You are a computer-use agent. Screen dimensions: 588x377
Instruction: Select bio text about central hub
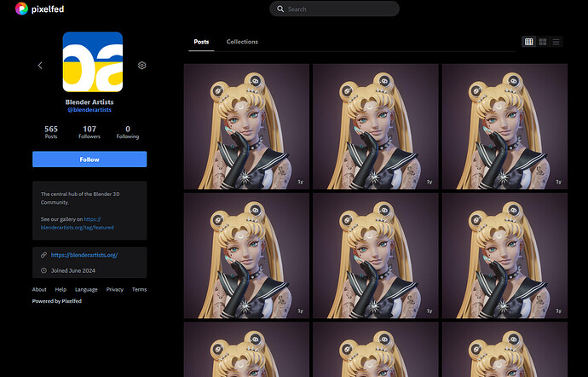click(x=80, y=198)
